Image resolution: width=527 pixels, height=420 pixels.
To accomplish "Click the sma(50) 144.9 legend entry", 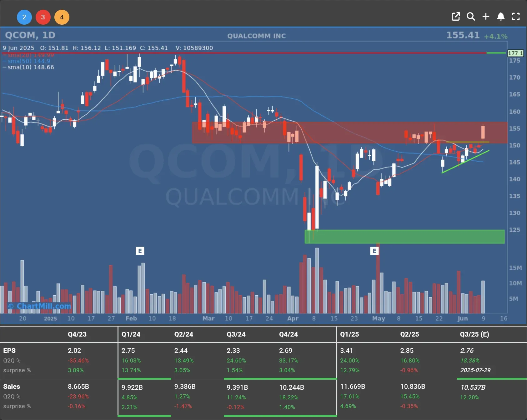I will point(27,61).
